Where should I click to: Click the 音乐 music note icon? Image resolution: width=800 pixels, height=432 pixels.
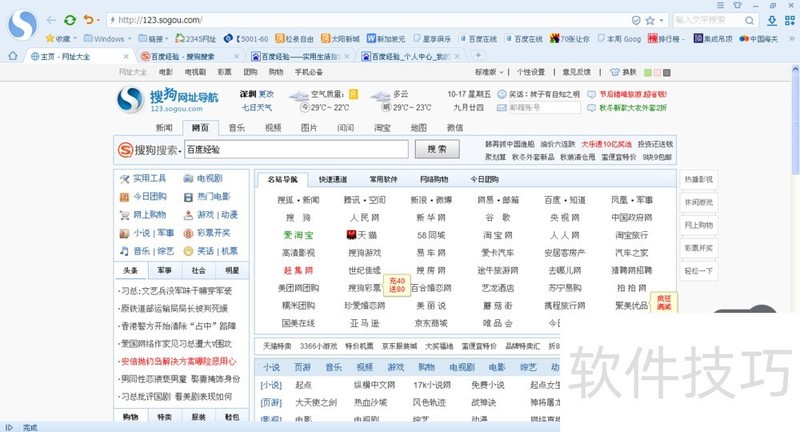tap(125, 251)
